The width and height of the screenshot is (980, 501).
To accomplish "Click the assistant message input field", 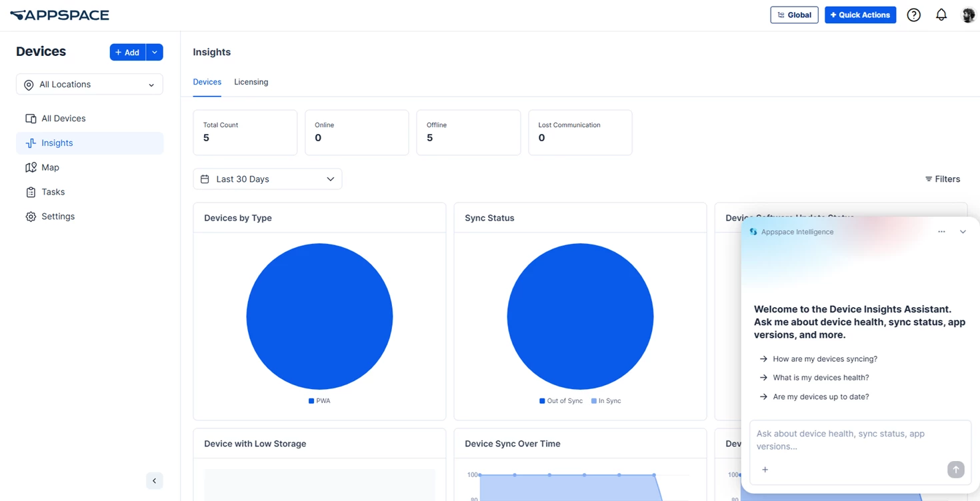I will [x=860, y=440].
